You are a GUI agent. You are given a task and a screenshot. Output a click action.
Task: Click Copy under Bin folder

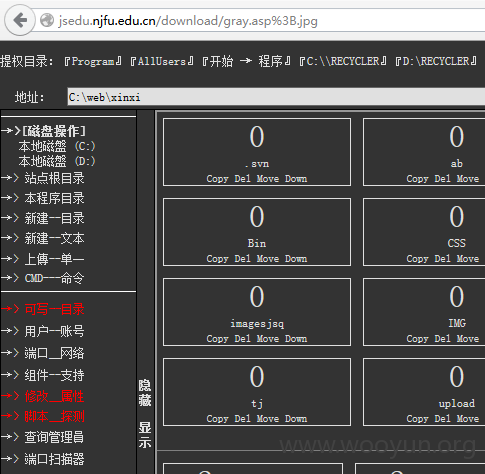click(x=217, y=259)
